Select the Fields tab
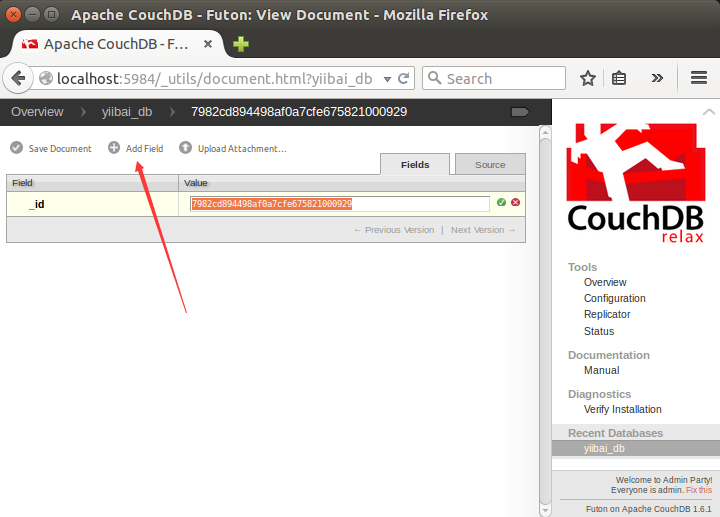The image size is (720, 517). (x=415, y=165)
